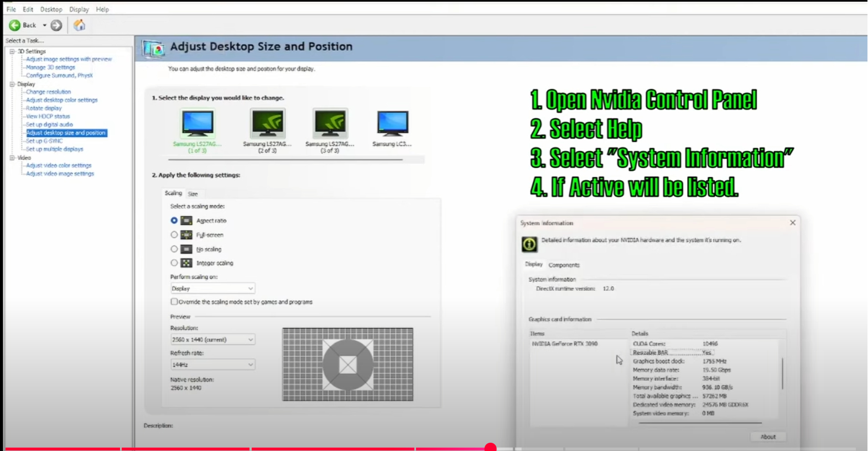Viewport: 868px width, 451px height.
Task: Select the Samsung LS27AG (1 of 3) display icon
Action: click(x=197, y=123)
